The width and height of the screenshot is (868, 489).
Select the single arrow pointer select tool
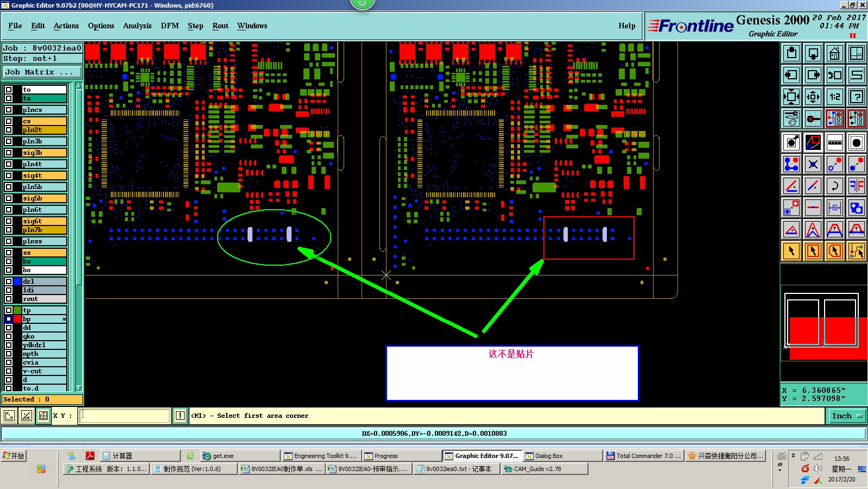791,251
